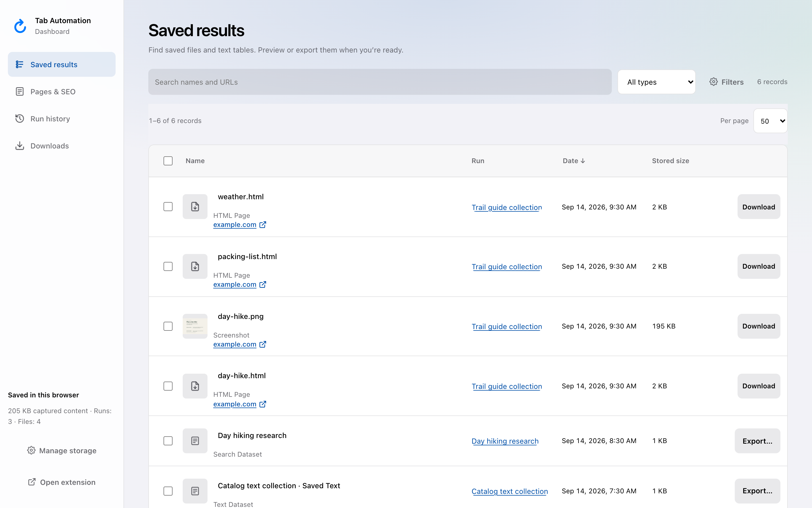Open the day-hike.png thumbnail preview
The height and width of the screenshot is (508, 812).
195,326
